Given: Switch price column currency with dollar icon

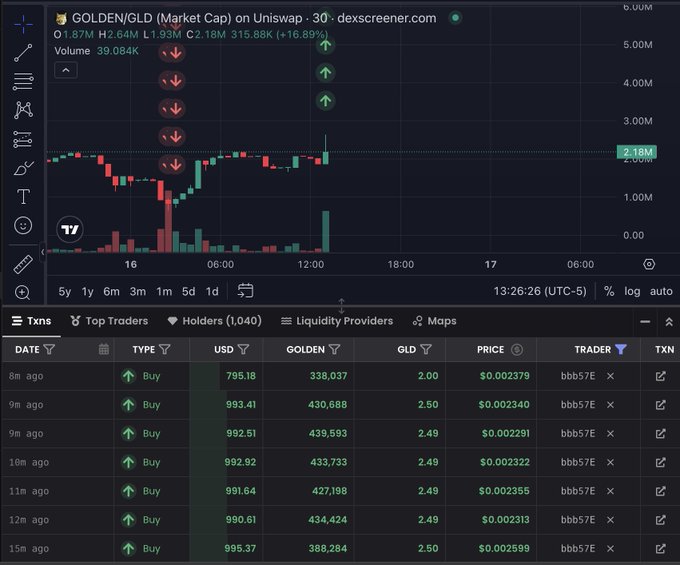Looking at the screenshot, I should 517,349.
